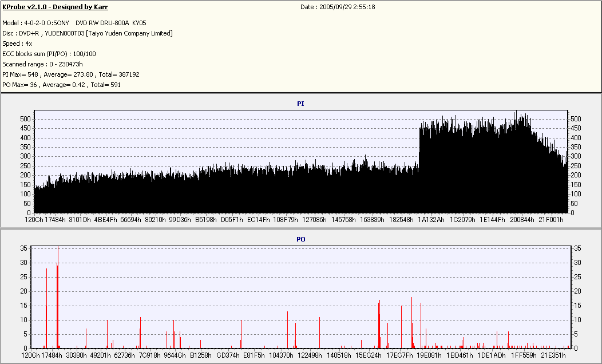Click the 1E144Fh axis label
Image resolution: width=602 pixels, height=364 pixels.
492,220
